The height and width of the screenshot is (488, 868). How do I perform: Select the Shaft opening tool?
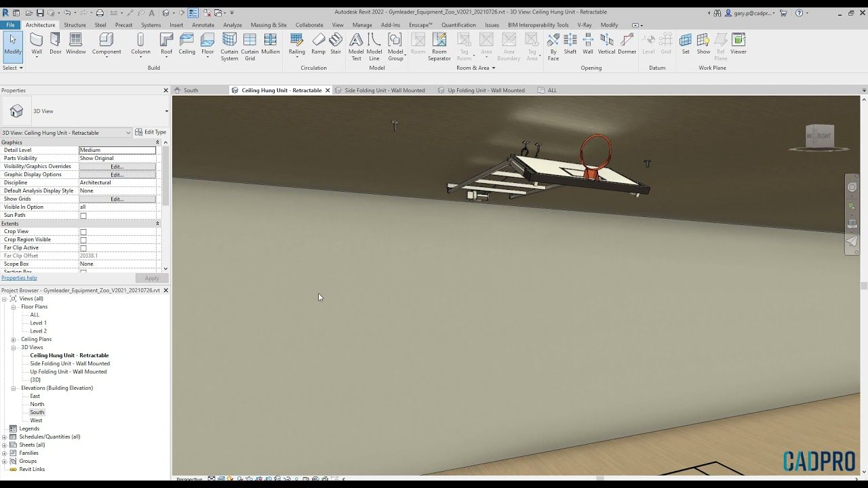[570, 44]
